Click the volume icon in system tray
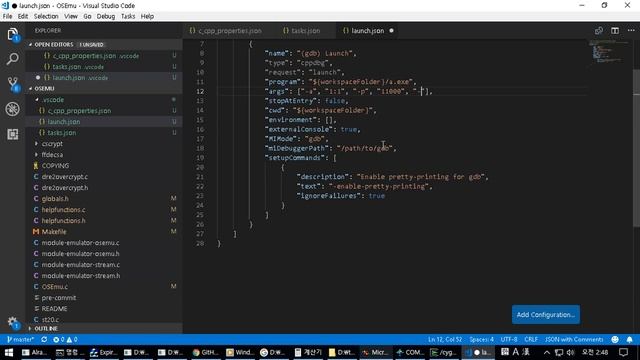The width and height of the screenshot is (640, 360). [571, 352]
